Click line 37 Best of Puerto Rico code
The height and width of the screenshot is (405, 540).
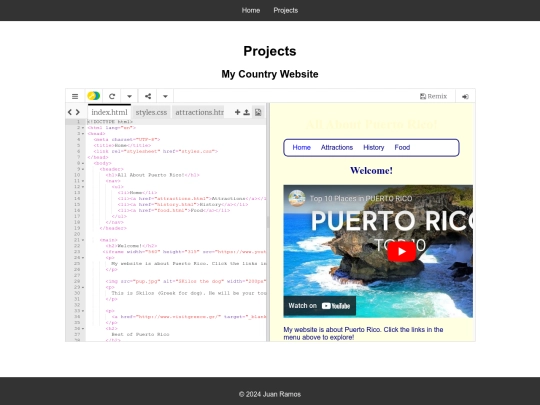[x=140, y=334]
